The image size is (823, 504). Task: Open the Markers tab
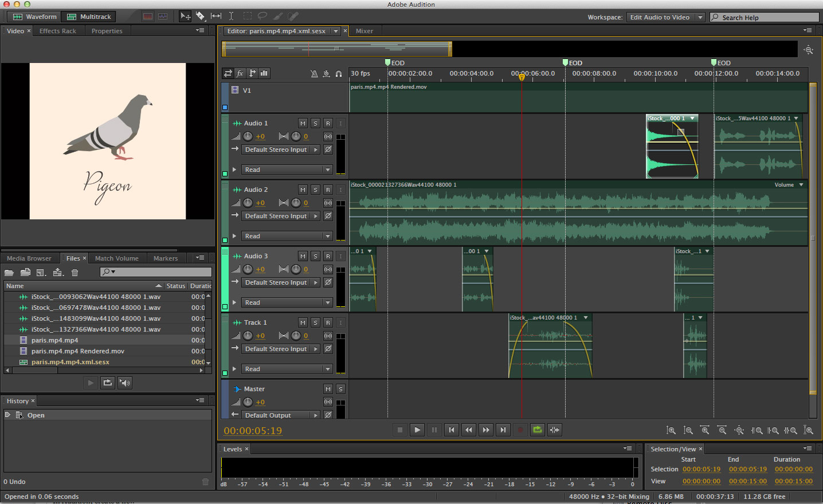pos(166,258)
